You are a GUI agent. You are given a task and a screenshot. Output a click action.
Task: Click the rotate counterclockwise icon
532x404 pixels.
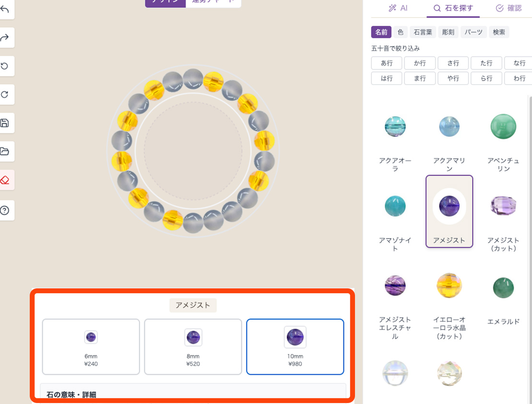[5, 66]
